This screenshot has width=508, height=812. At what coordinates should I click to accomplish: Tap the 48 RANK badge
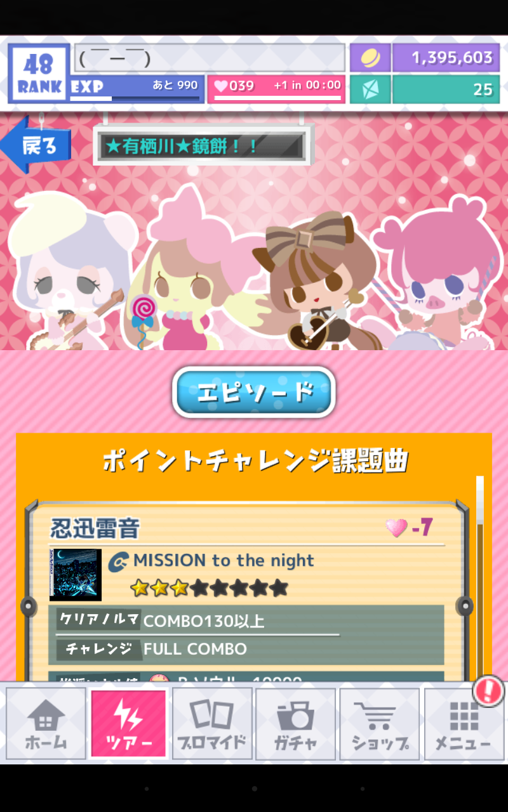39,73
